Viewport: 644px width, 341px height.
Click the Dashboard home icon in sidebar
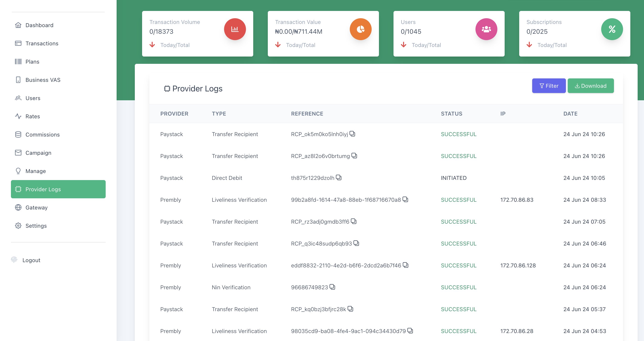18,25
